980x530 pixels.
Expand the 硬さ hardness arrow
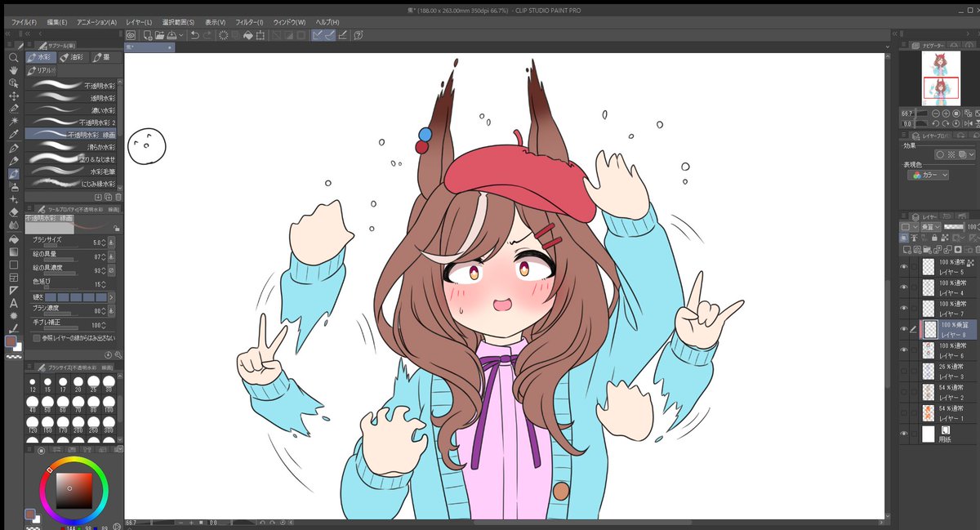(111, 297)
